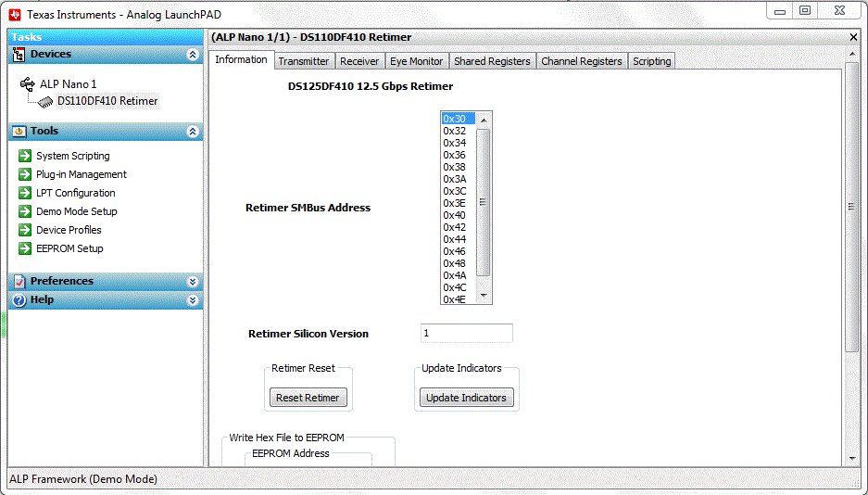The width and height of the screenshot is (868, 495).
Task: Click the Retimer Silicon Version field
Action: point(467,334)
